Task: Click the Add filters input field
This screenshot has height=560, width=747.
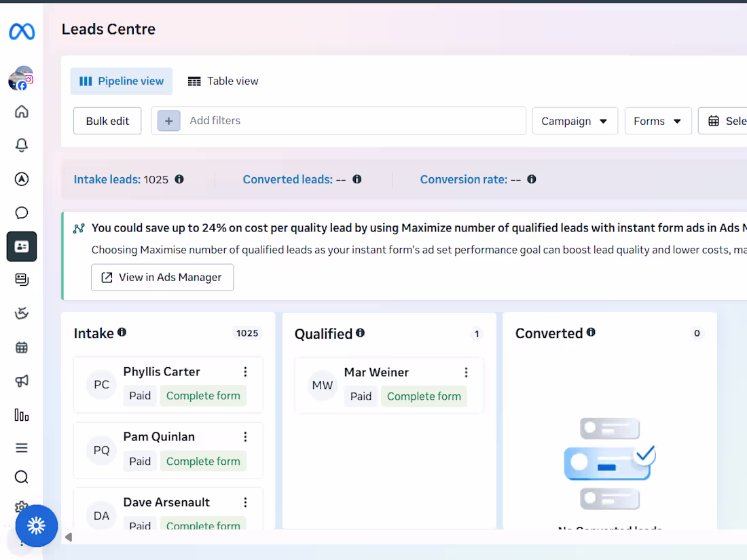Action: pyautogui.click(x=339, y=121)
